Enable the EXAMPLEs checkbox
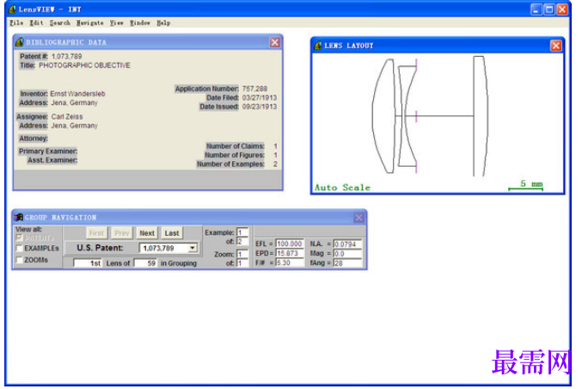The width and height of the screenshot is (588, 389). click(20, 248)
